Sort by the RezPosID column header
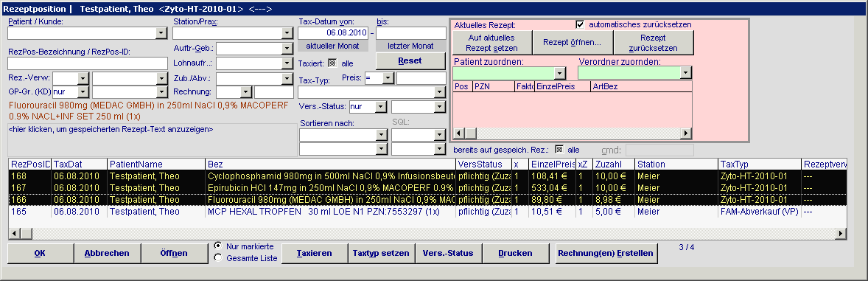Image resolution: width=868 pixels, height=281 pixels. tap(30, 164)
